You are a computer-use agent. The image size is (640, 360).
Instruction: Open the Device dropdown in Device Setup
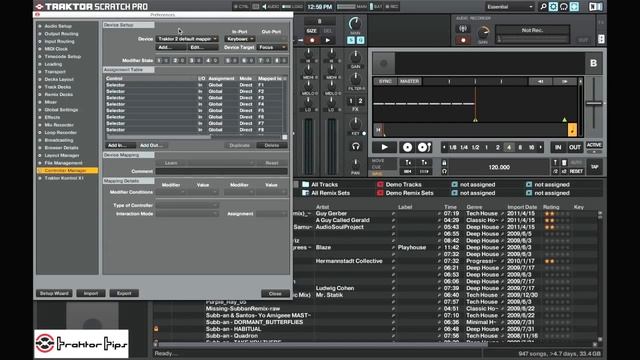(187, 39)
